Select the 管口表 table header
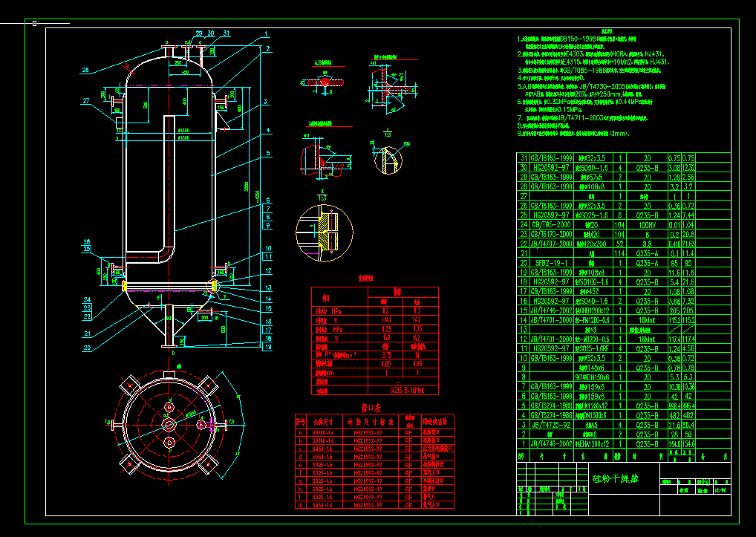Viewport: 756px width, 537px height. (x=370, y=409)
